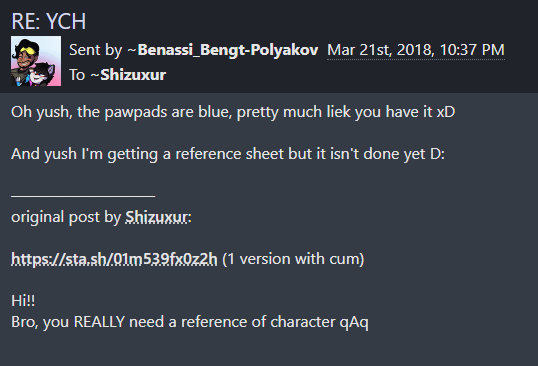The height and width of the screenshot is (366, 538).
Task: Click the '10:37 PM' time text
Action: click(x=472, y=50)
